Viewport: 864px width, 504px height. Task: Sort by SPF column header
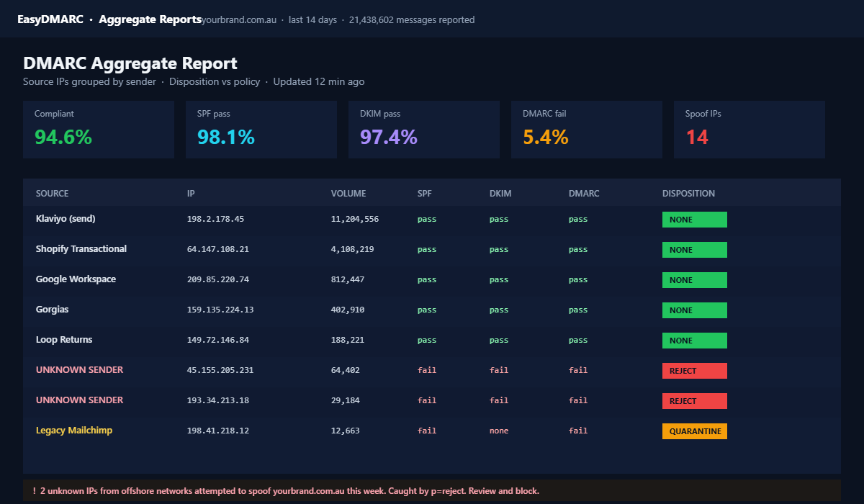click(425, 194)
